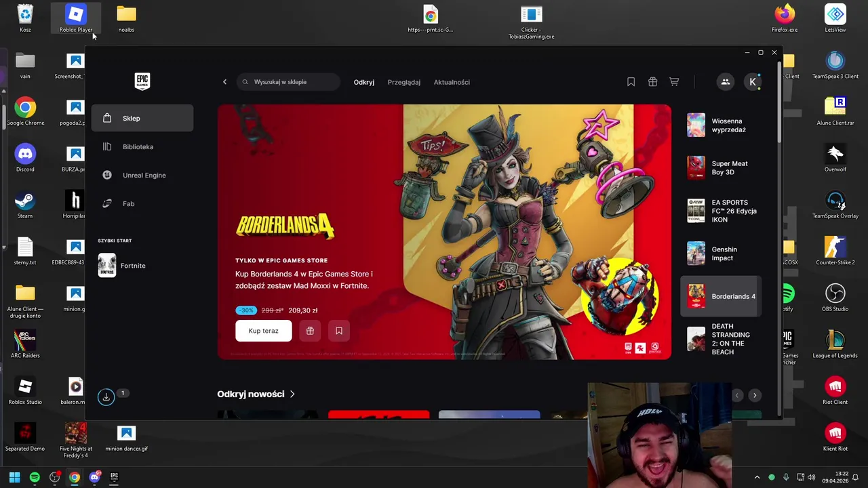The height and width of the screenshot is (488, 868).
Task: Open Fab in sidebar
Action: (142, 203)
